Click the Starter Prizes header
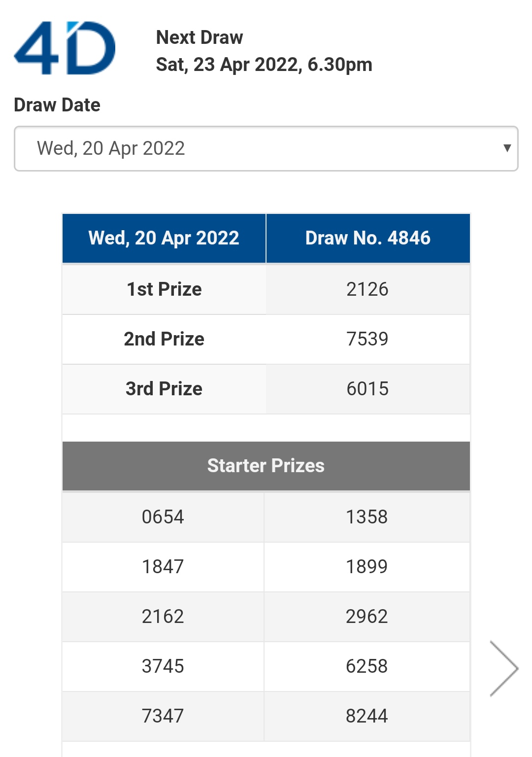The image size is (532, 757). [x=266, y=466]
